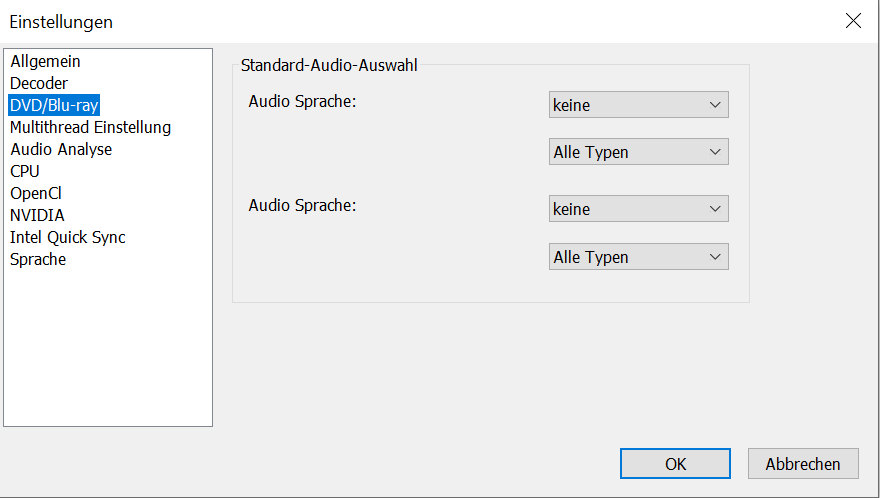Click empty area of category list box
Screen dimensions: 880x498
point(108,348)
